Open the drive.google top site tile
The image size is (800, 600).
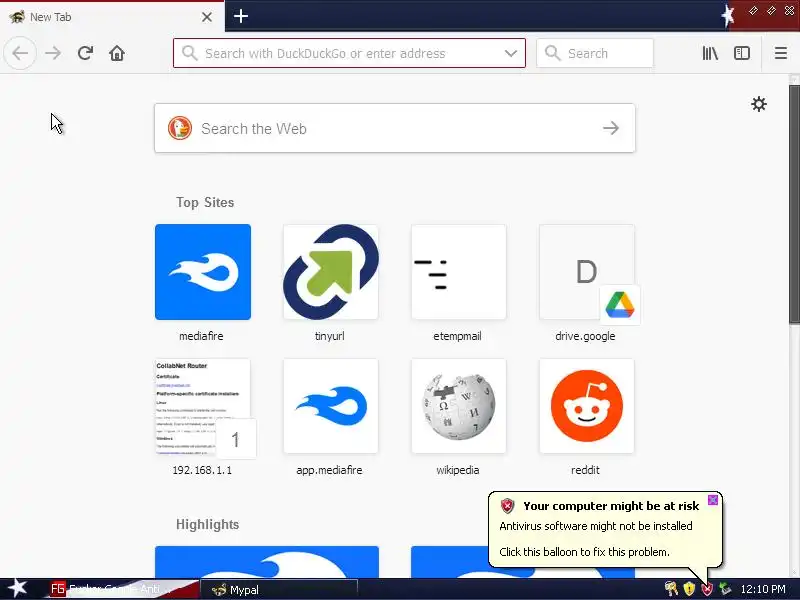tap(587, 272)
